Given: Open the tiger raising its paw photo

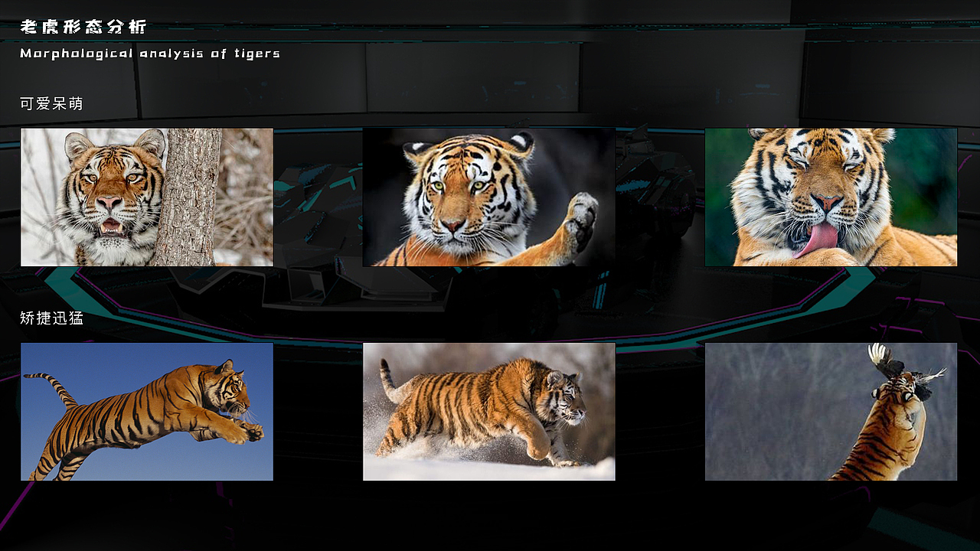Looking at the screenshot, I should click(489, 197).
